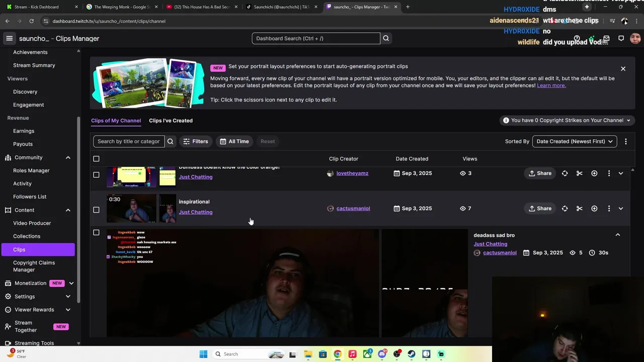Click Share button for inspirational clip
Screen dimensions: 644x362
click(540, 208)
